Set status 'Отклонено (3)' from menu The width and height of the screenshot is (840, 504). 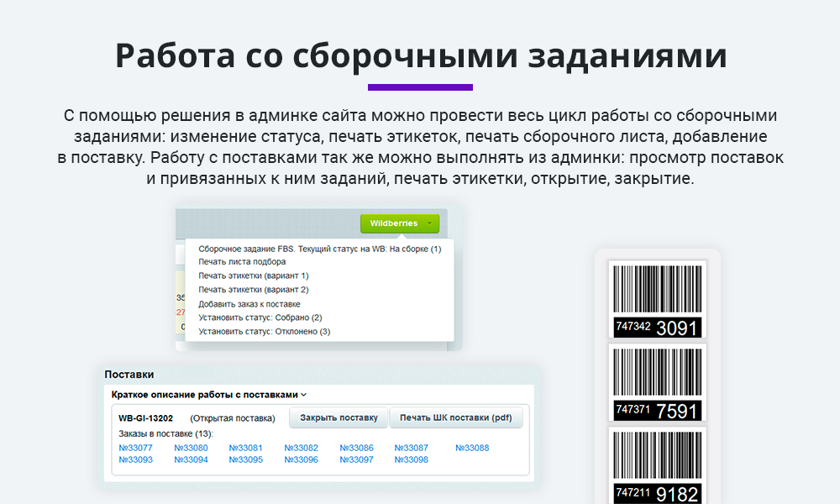point(265,332)
